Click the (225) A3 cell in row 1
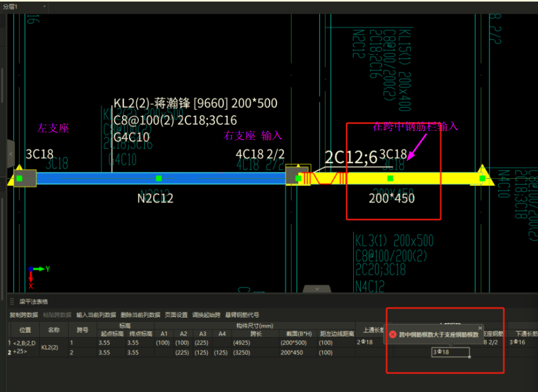The height and width of the screenshot is (392, 538). click(x=201, y=343)
